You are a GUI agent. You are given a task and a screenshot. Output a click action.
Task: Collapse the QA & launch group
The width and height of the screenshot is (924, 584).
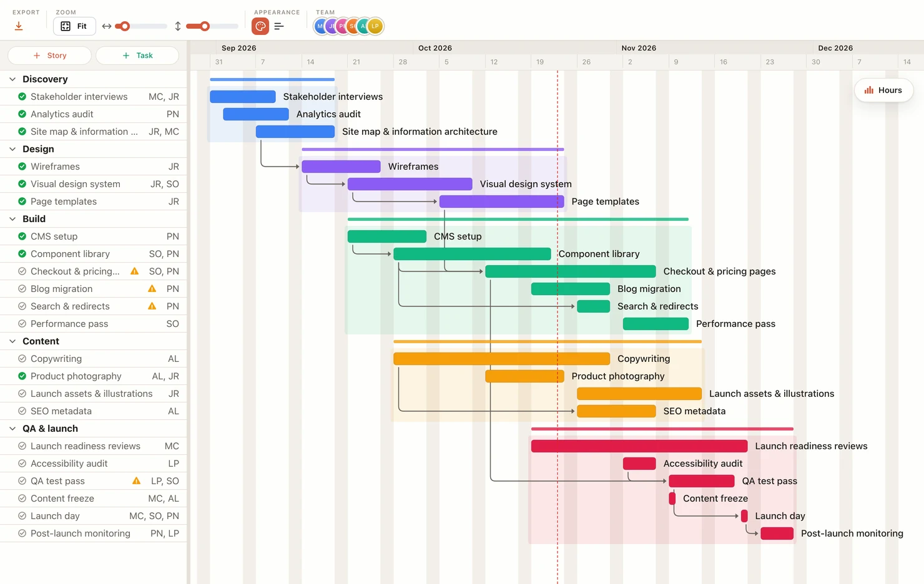tap(12, 429)
